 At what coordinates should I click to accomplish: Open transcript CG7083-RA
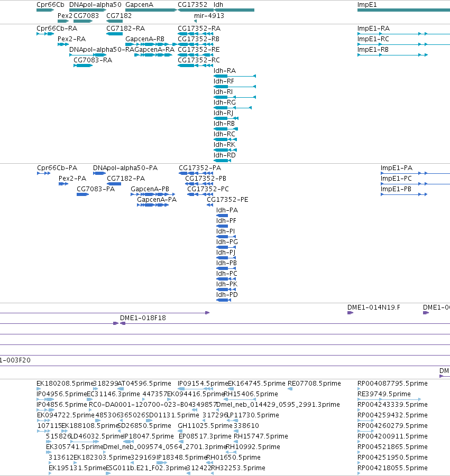[x=93, y=60]
